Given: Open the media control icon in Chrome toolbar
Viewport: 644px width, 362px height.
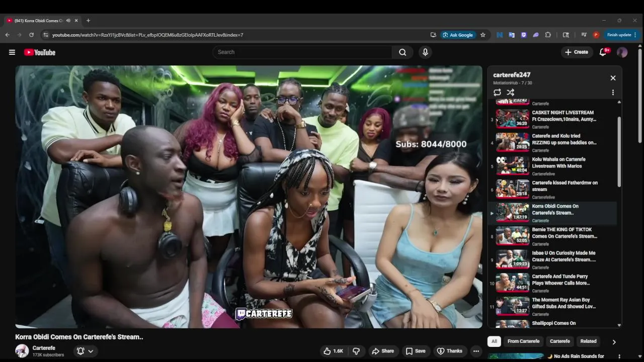Looking at the screenshot, I should [x=584, y=35].
